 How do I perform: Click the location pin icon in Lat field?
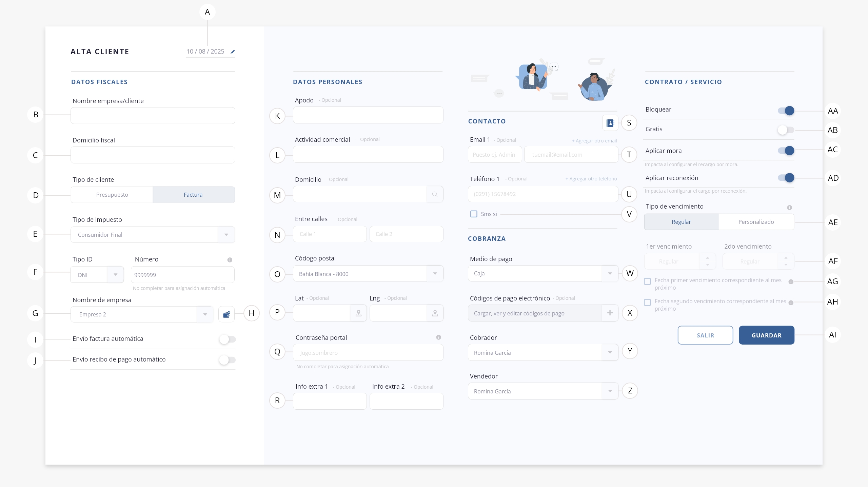pyautogui.click(x=358, y=313)
